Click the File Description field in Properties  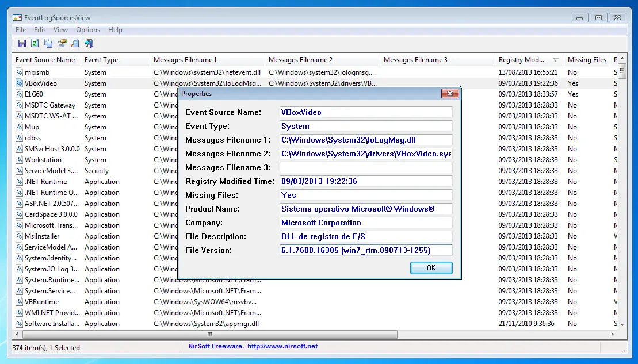(366, 236)
